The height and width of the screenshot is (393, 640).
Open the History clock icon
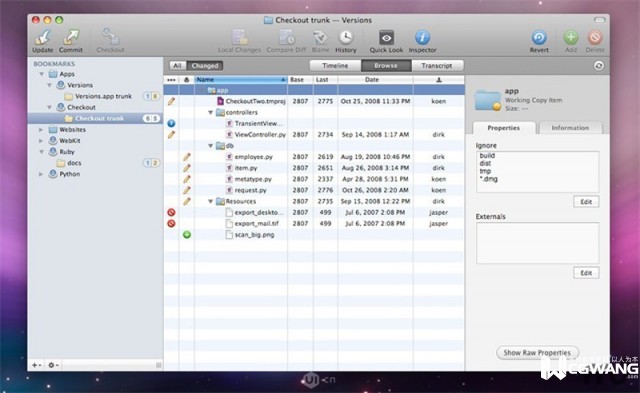coord(345,38)
